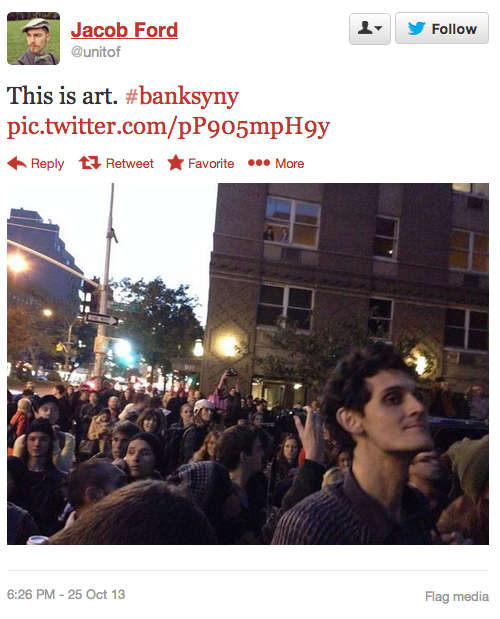Viewport: 500px width, 619px height.
Task: Choose the Retweet text label
Action: click(129, 163)
